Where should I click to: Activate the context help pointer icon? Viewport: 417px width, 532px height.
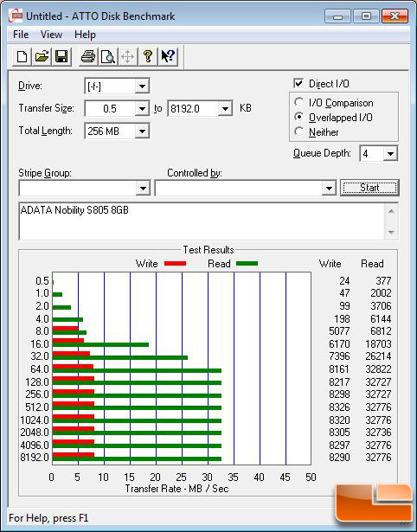point(168,56)
